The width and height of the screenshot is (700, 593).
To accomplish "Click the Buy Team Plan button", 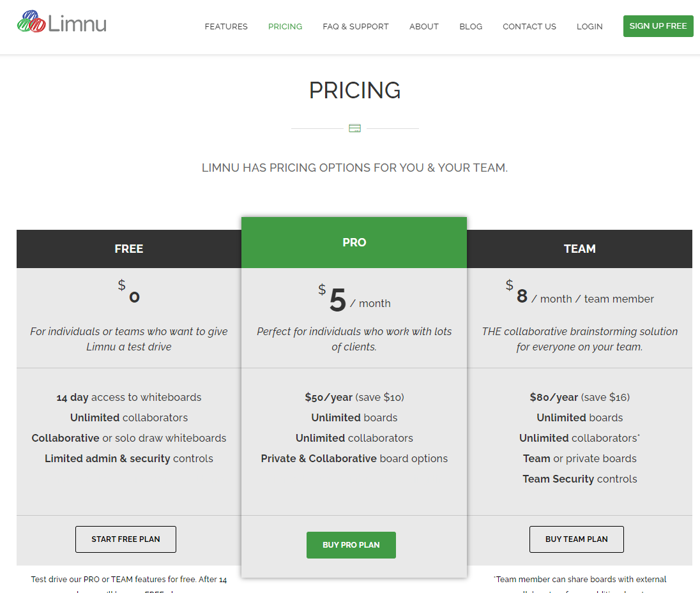I will (576, 539).
